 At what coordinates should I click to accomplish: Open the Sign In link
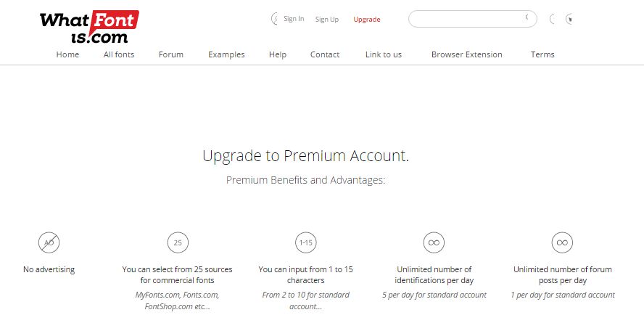(294, 19)
